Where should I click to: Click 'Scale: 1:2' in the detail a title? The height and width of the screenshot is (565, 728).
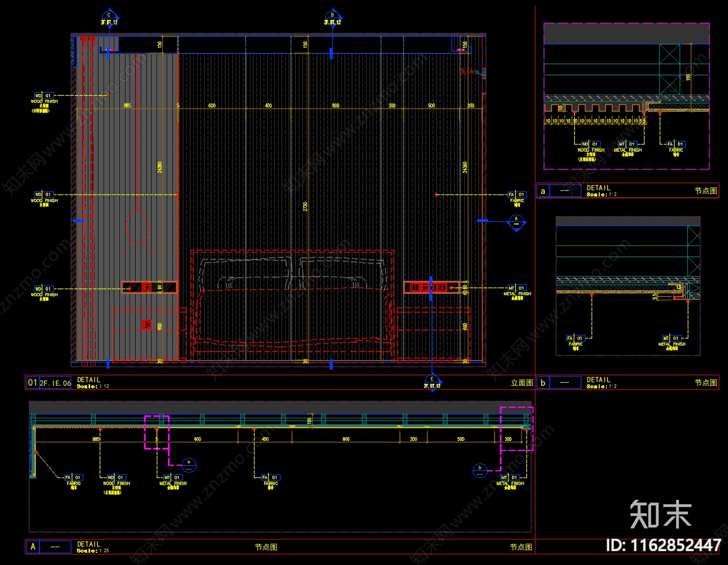[x=602, y=194]
